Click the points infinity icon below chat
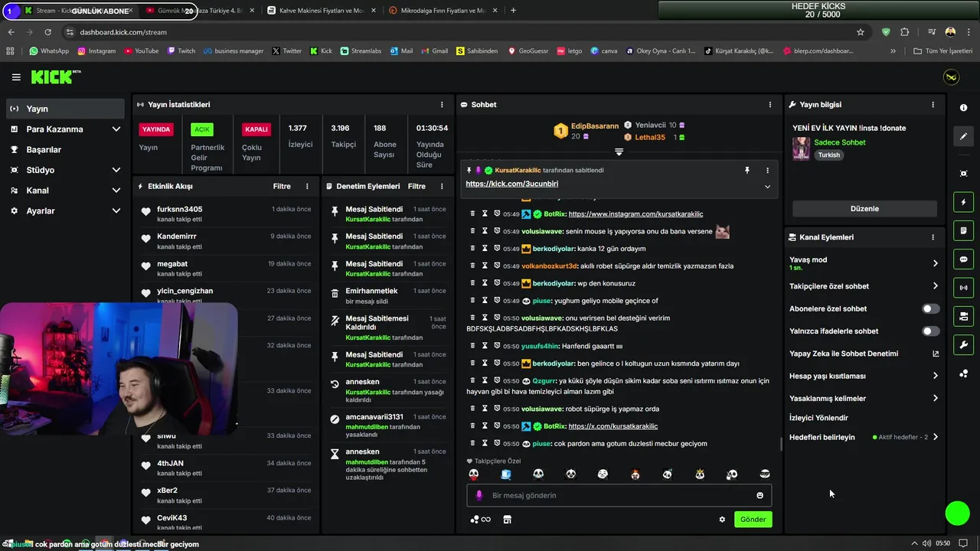The width and height of the screenshot is (980, 551). click(480, 519)
